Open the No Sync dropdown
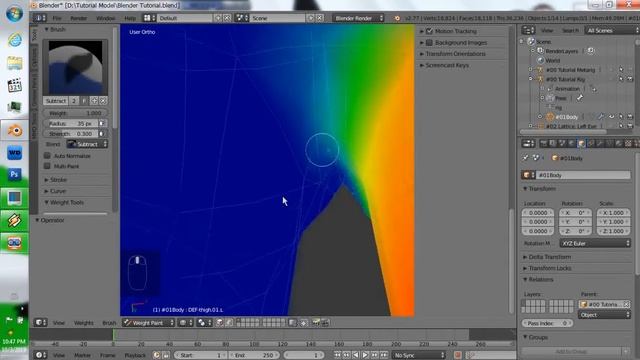 coord(419,355)
